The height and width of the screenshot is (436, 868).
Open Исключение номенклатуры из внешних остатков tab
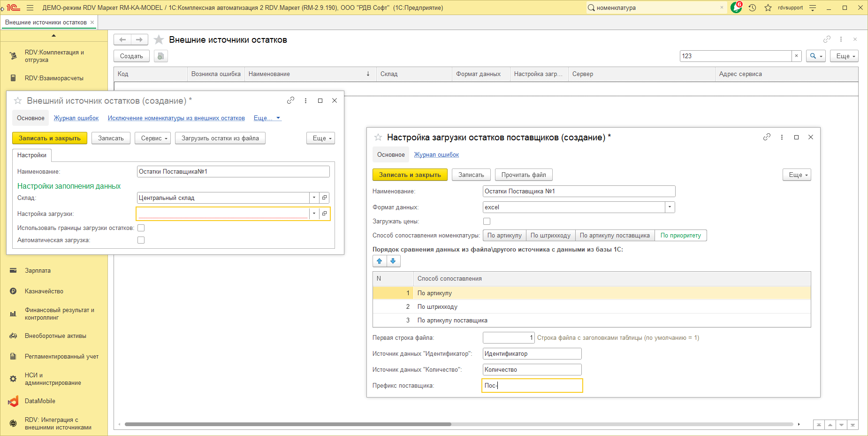176,118
